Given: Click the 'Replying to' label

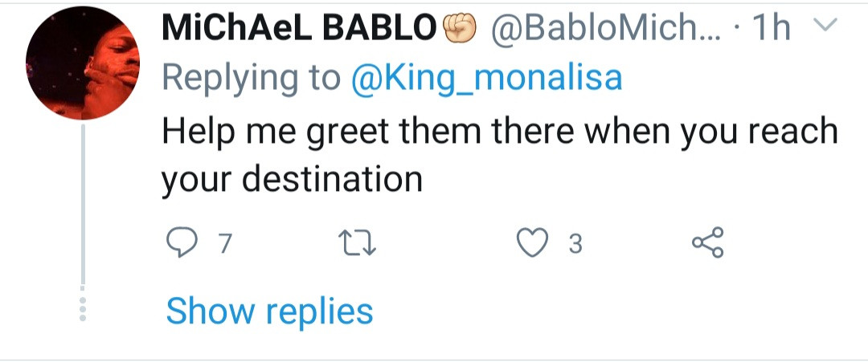Looking at the screenshot, I should [252, 79].
